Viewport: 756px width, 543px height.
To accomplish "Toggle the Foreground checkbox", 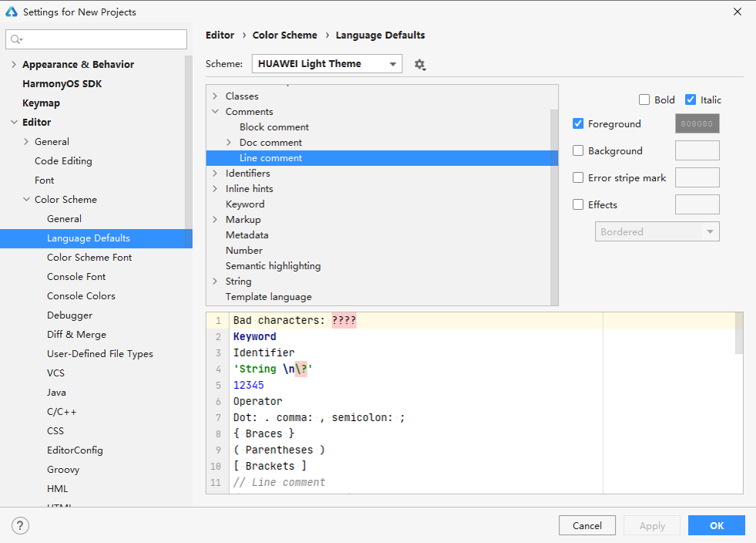I will [578, 123].
